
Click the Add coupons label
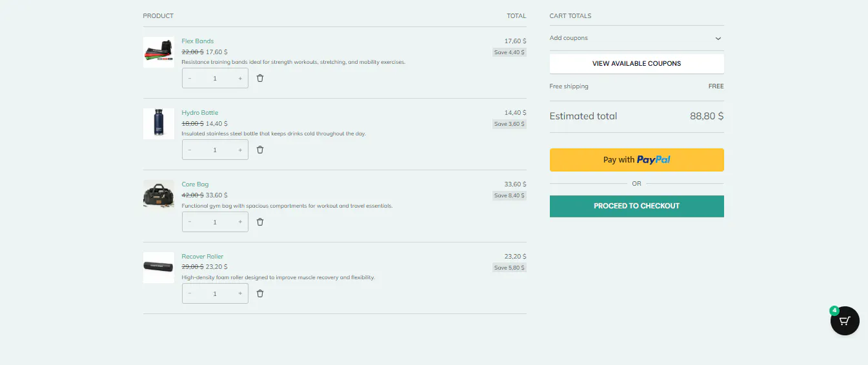569,38
